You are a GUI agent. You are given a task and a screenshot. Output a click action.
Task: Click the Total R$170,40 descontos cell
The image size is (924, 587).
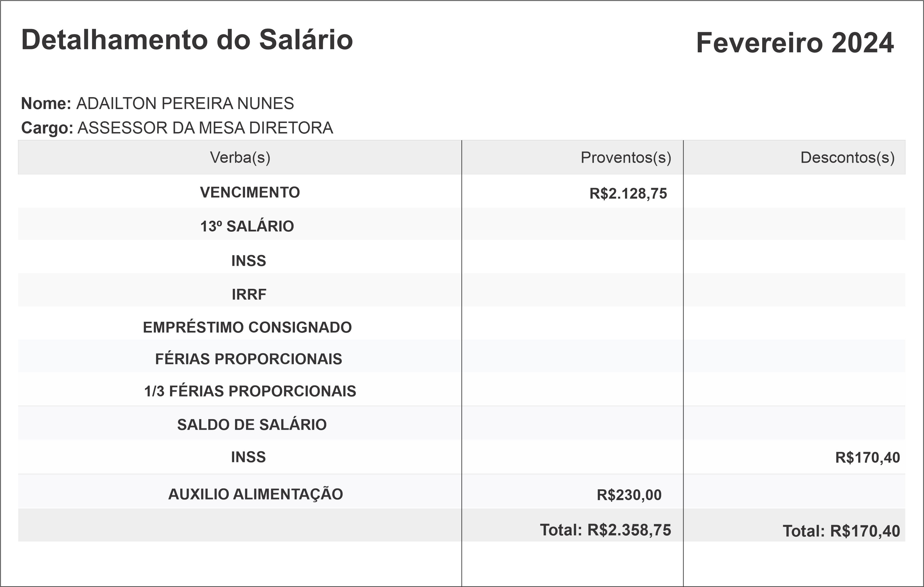[x=841, y=531]
